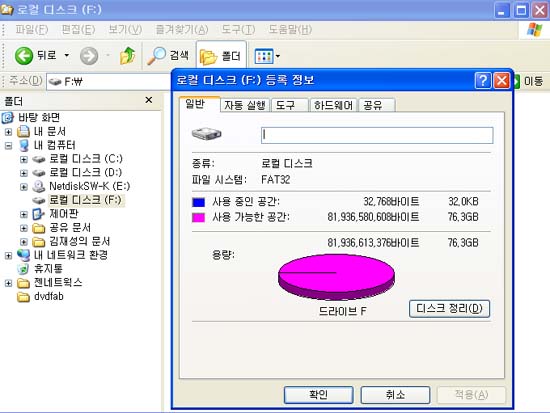550x413 pixels.
Task: Click the 취소 (Cancel) button
Action: (x=395, y=395)
